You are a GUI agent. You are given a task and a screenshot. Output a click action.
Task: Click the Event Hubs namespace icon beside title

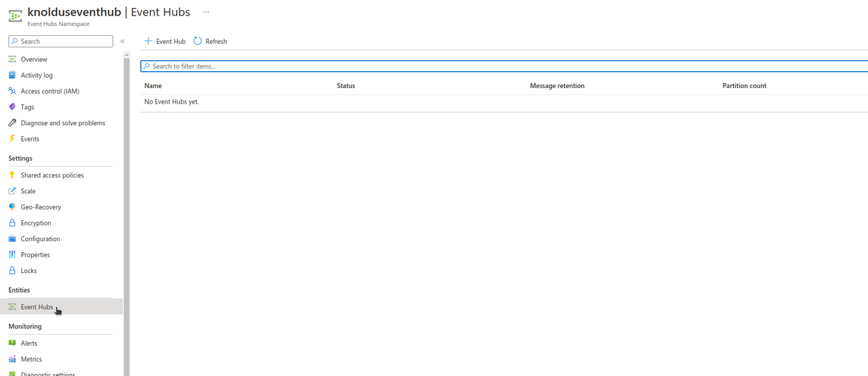[x=15, y=16]
